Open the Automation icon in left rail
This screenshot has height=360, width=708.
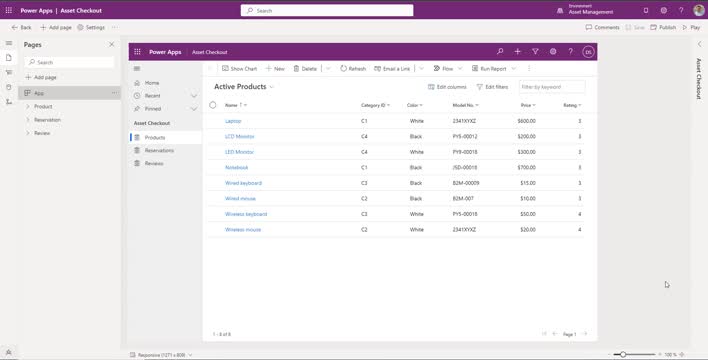[9, 102]
